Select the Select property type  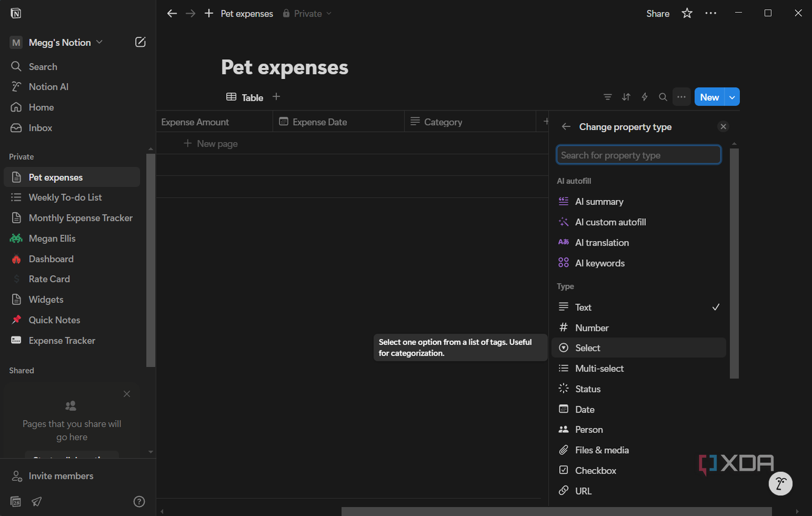(638, 348)
